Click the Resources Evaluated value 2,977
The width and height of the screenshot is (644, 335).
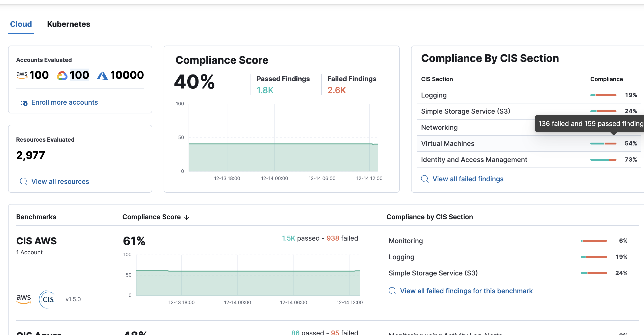30,155
